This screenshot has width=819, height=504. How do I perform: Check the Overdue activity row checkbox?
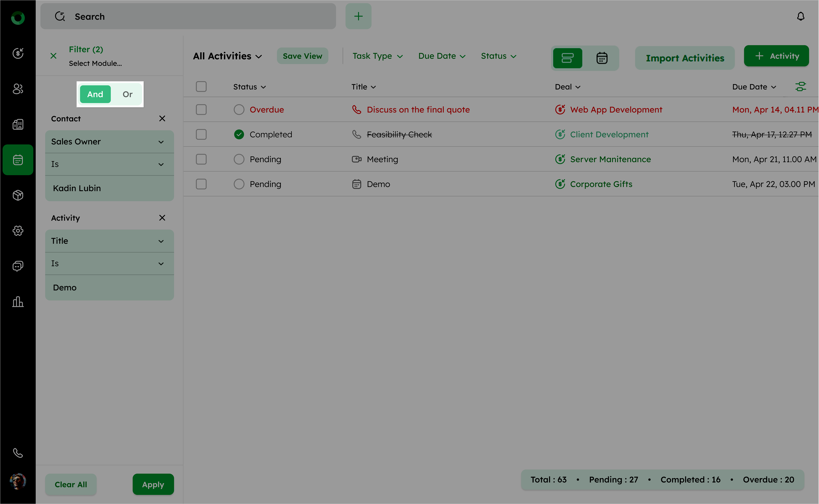point(201,110)
